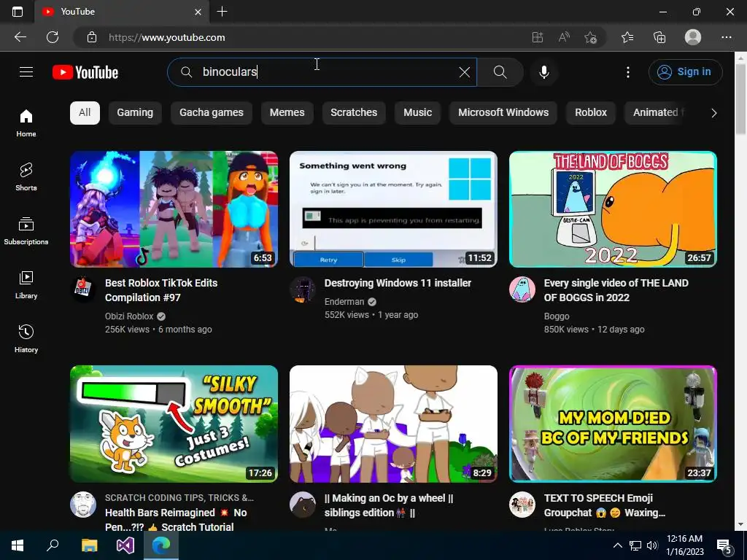The width and height of the screenshot is (747, 560).
Task: Open Subscriptions in the sidebar
Action: pyautogui.click(x=26, y=231)
